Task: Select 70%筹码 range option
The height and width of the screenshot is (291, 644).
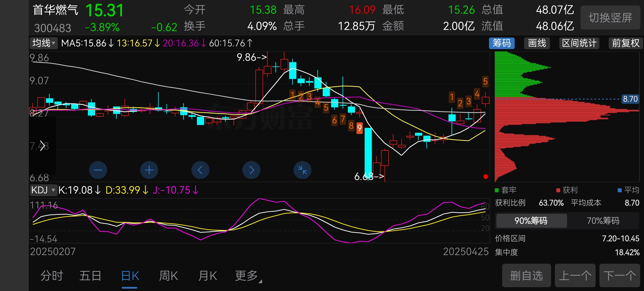Action: [603, 221]
